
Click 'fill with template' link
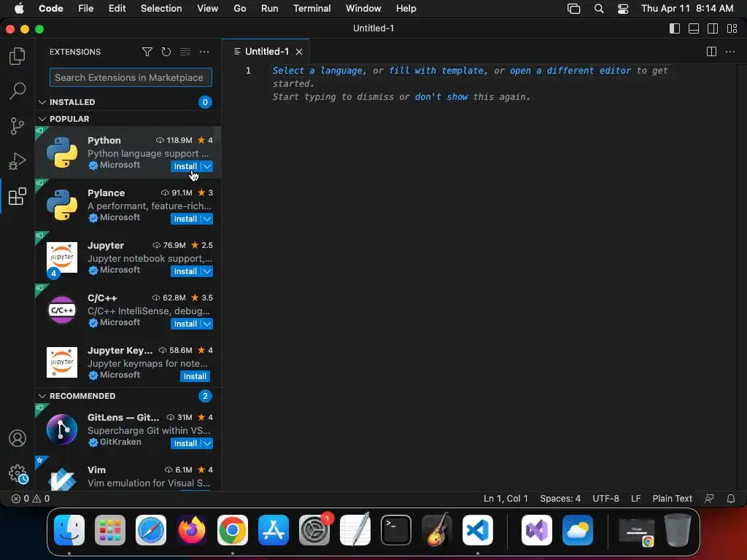click(436, 71)
